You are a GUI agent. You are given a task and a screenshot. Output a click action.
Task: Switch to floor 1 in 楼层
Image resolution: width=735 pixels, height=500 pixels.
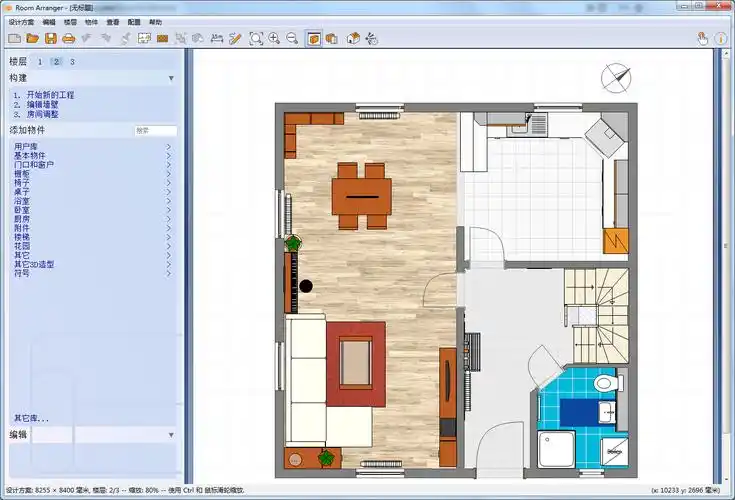(x=41, y=62)
